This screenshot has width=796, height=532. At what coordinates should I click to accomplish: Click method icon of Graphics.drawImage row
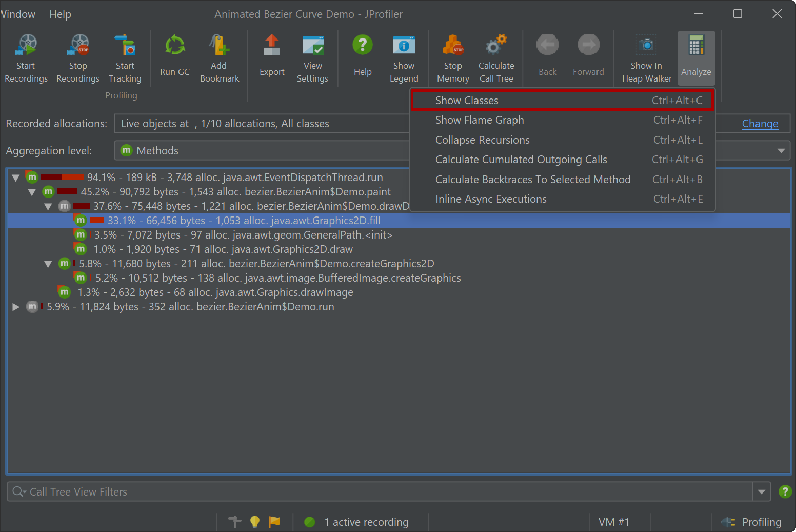click(64, 292)
